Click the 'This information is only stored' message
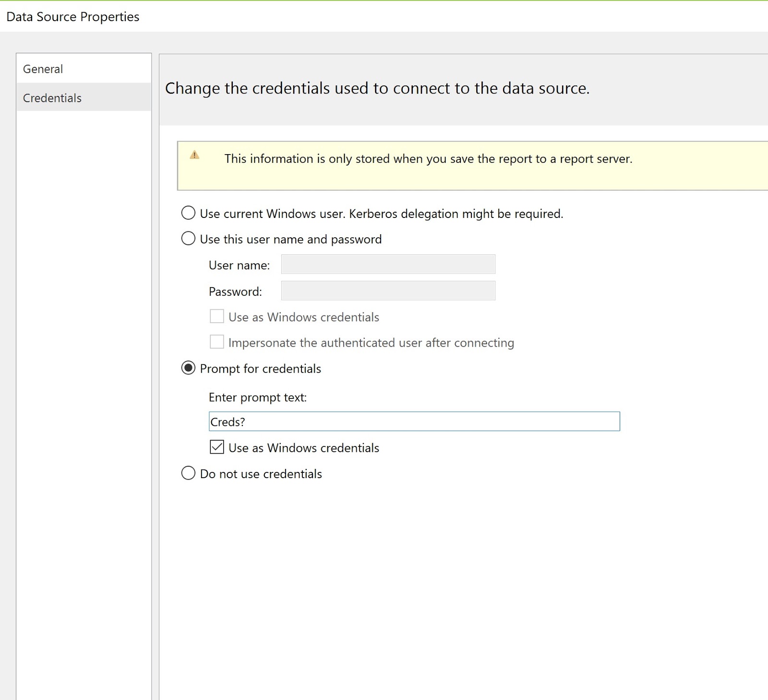 click(x=428, y=159)
